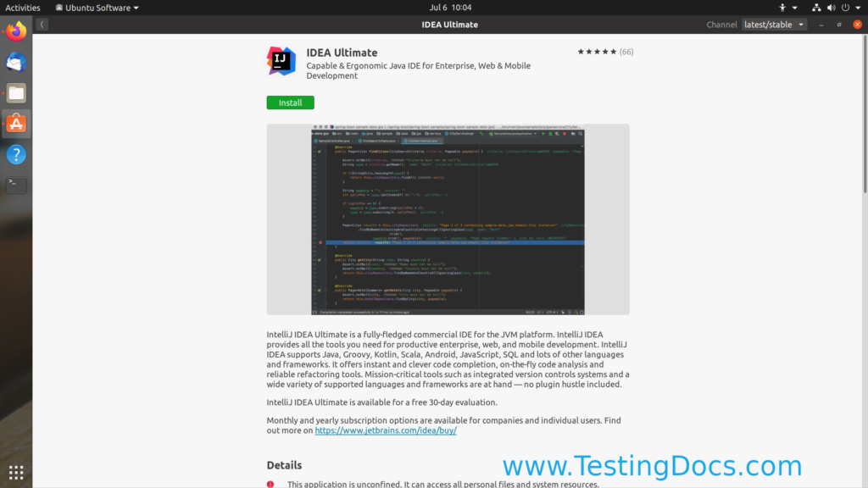Open the Activities overview

(x=23, y=7)
